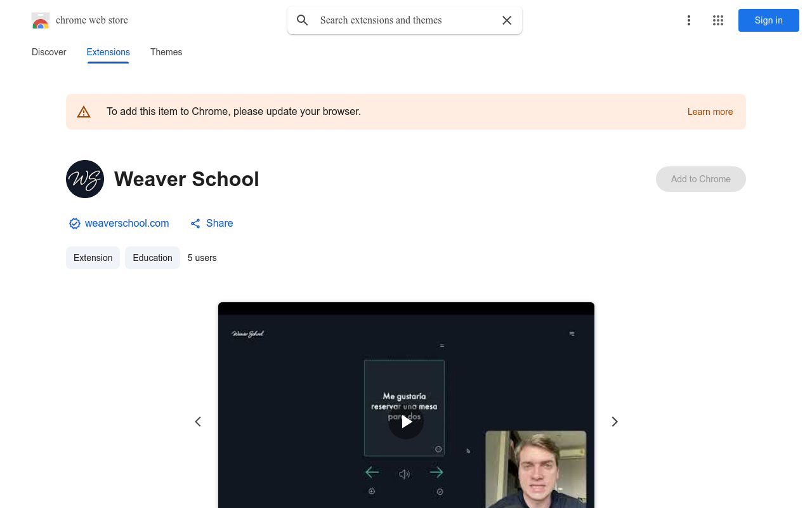812x508 pixels.
Task: Click the green right arrow in video preview
Action: (436, 472)
